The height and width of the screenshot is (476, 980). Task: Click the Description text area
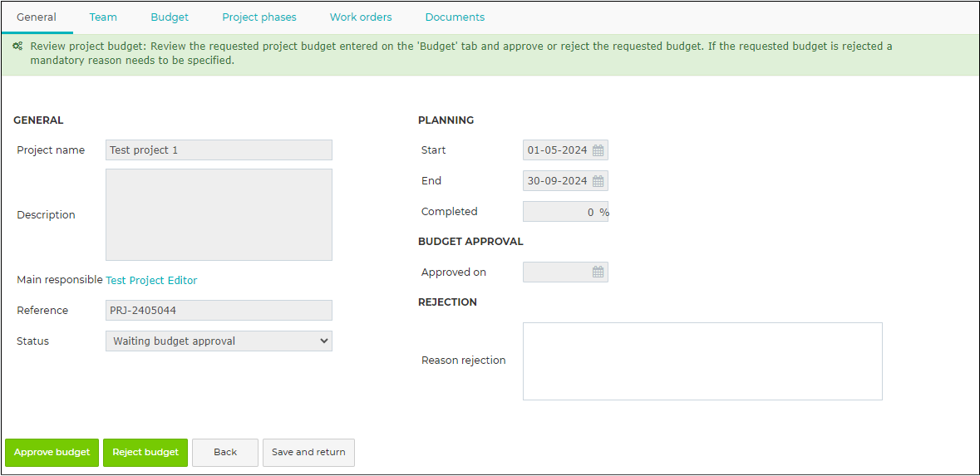point(219,215)
